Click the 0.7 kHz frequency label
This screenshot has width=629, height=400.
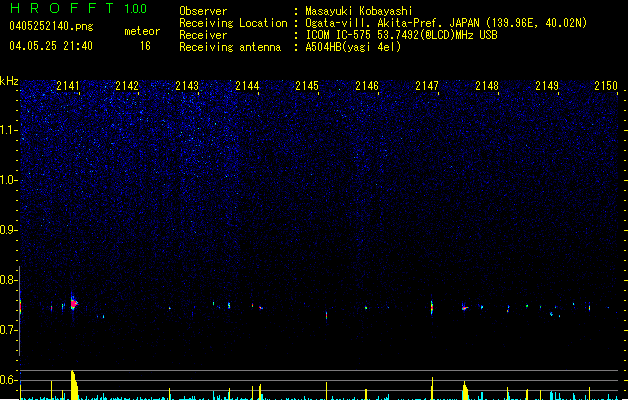tap(8, 330)
